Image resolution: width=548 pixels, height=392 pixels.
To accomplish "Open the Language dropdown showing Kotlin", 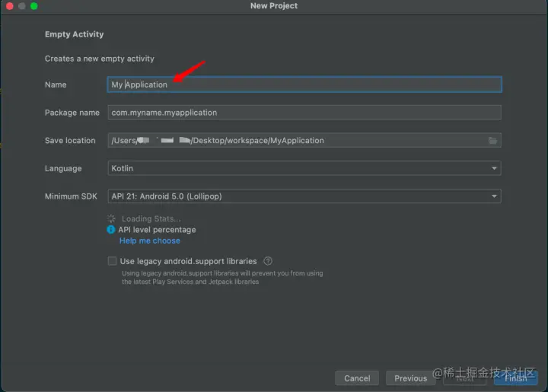I will coord(304,168).
